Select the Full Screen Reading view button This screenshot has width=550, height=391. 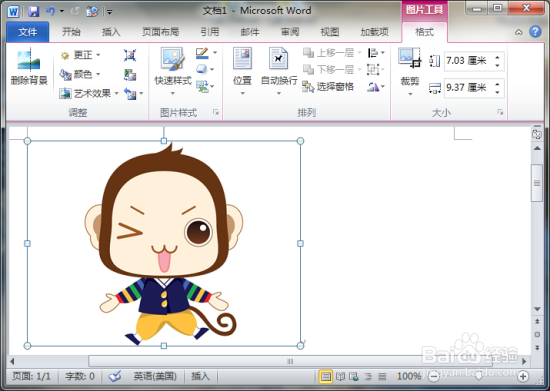340,377
